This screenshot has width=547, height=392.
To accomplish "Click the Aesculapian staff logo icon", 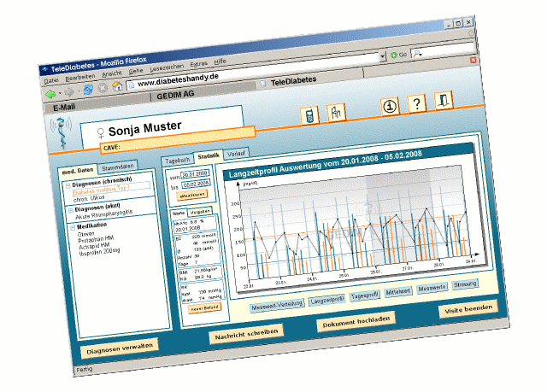I will coord(62,132).
